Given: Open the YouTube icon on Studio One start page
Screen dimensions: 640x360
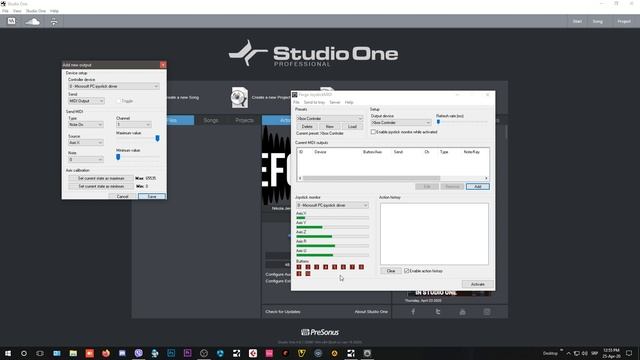Looking at the screenshot, I should 462,312.
